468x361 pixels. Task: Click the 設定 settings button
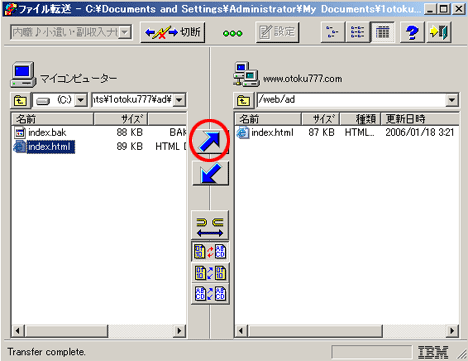pyautogui.click(x=277, y=32)
